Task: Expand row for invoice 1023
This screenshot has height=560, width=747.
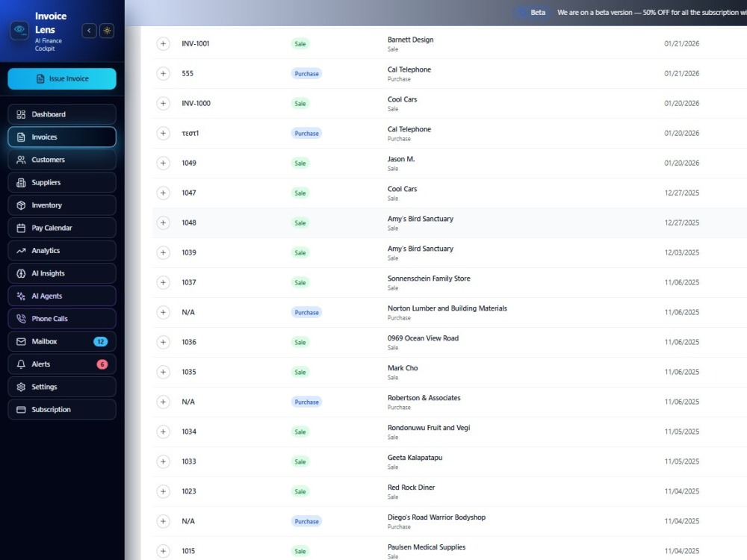Action: point(163,491)
